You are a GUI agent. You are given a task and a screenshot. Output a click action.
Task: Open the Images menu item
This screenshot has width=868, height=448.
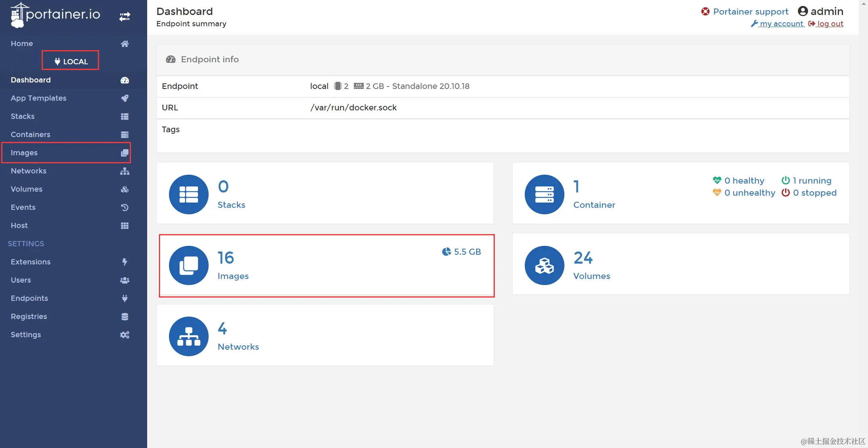pos(24,153)
